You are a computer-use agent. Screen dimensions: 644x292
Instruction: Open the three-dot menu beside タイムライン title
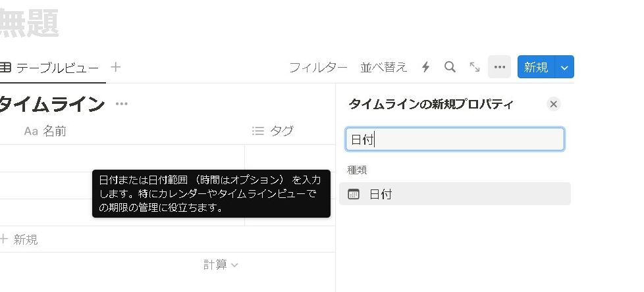click(x=122, y=104)
